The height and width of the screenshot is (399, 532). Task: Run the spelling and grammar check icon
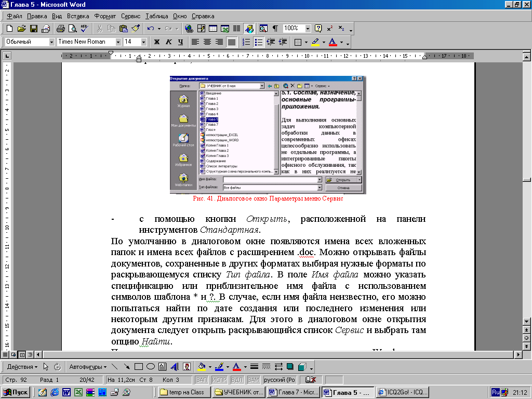[84, 29]
